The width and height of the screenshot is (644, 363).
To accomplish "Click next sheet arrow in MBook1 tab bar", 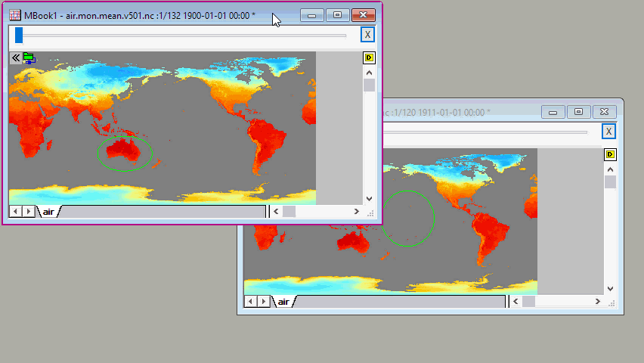I will coord(29,212).
